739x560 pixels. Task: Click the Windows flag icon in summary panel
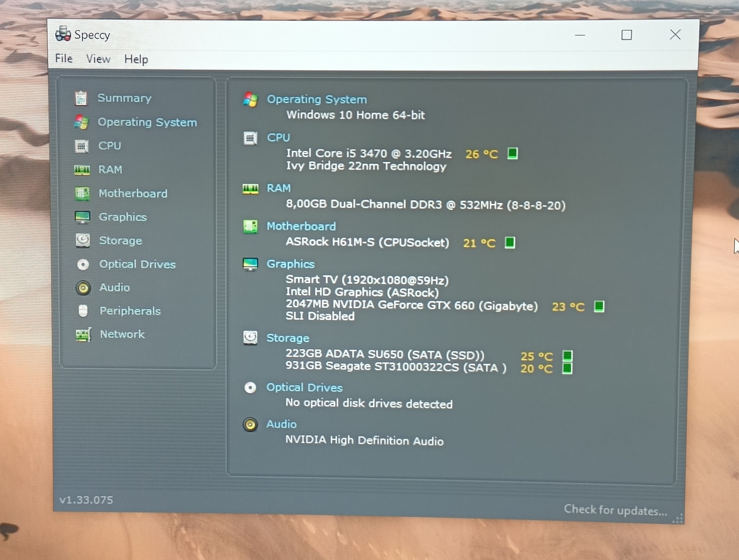pos(251,99)
